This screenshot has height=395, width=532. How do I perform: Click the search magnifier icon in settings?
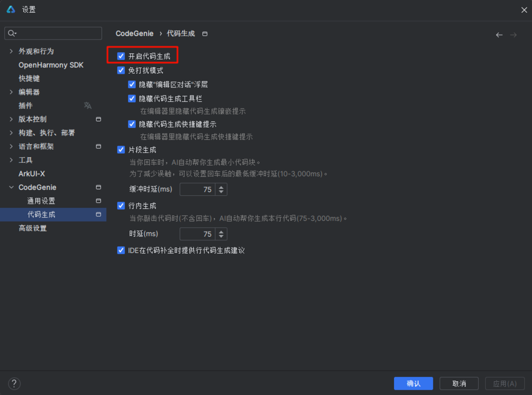pos(12,33)
